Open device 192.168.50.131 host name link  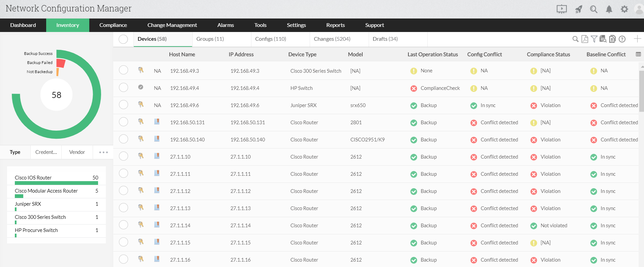187,123
